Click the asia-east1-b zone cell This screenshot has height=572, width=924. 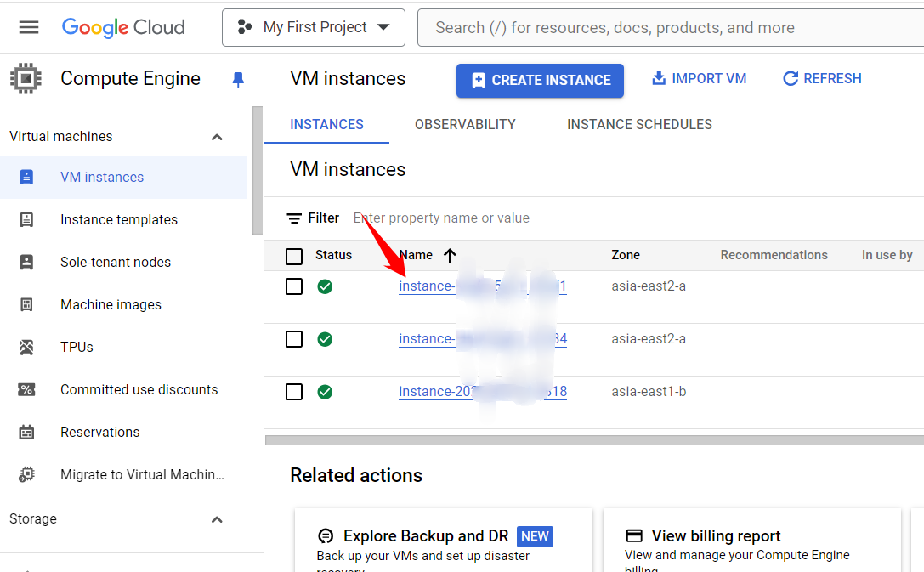click(x=649, y=391)
